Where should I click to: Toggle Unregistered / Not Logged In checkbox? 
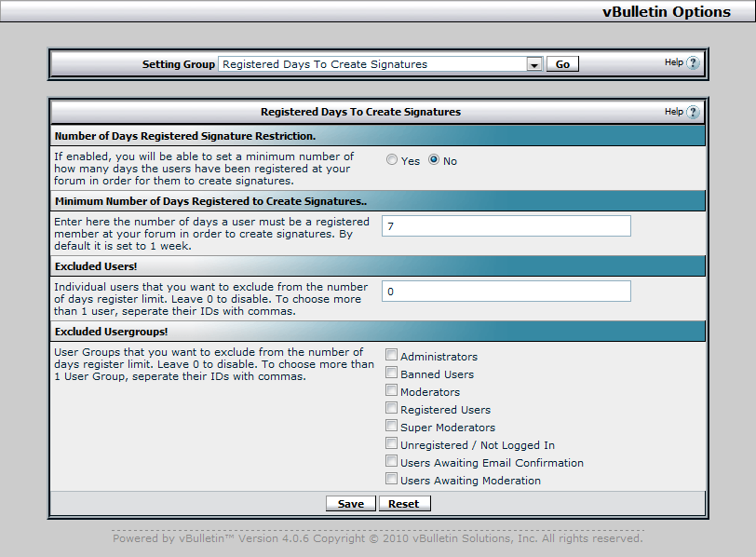[x=392, y=444]
